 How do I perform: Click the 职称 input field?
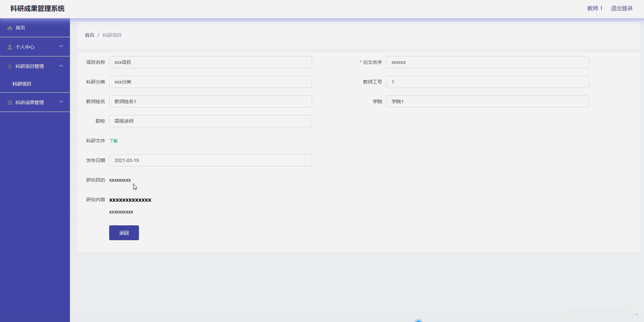click(210, 121)
